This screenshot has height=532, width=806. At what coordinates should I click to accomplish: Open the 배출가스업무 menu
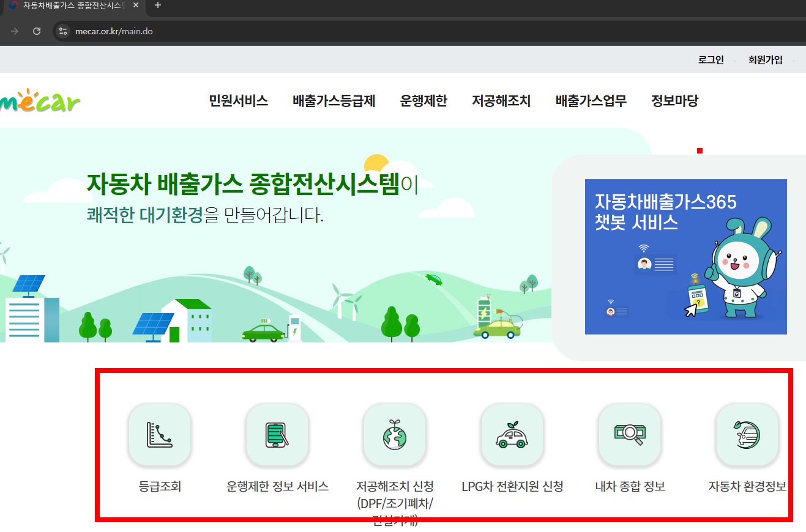point(589,101)
